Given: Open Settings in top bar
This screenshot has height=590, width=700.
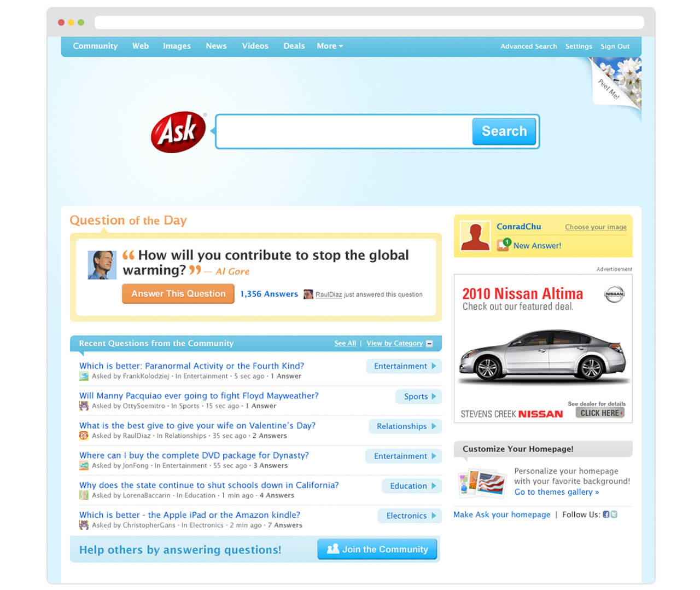Looking at the screenshot, I should click(579, 47).
